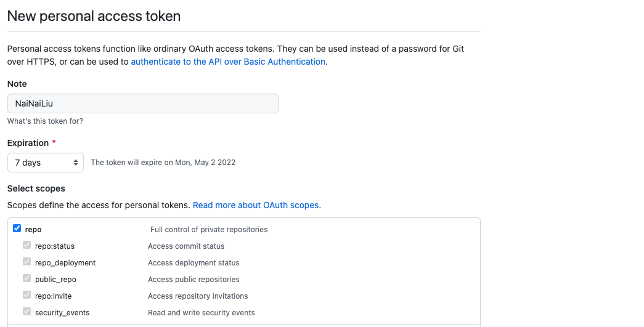Click the 'repo:status' scope name text

click(x=55, y=246)
